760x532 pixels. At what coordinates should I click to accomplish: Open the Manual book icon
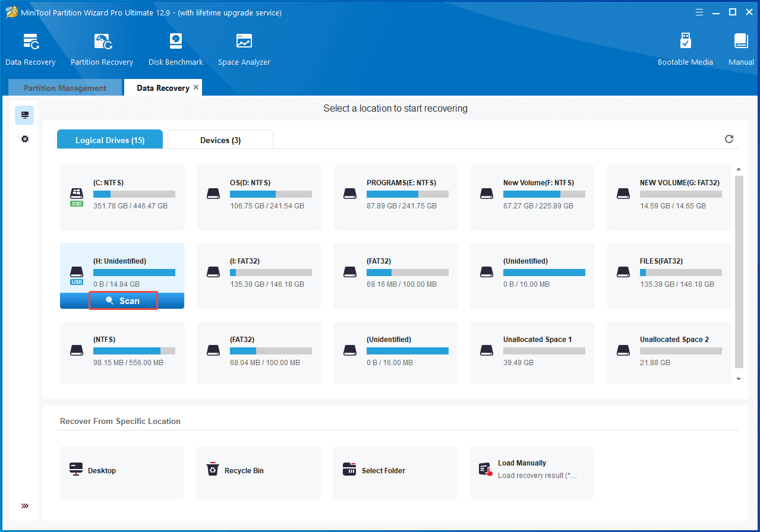click(x=741, y=50)
